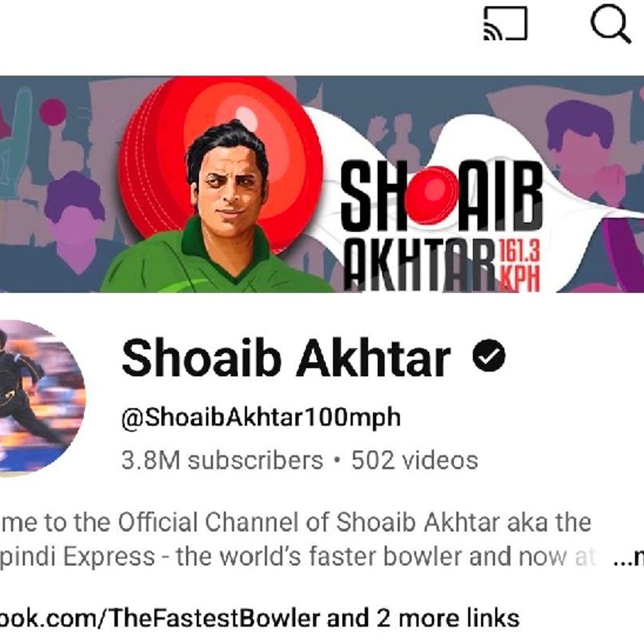Tap the SHOAIB AKHTAR banner logo

click(x=442, y=225)
